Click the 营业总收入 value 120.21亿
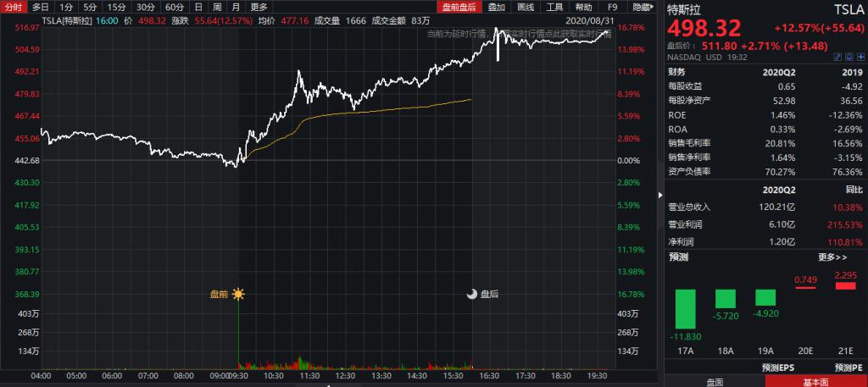Viewport: 868px width, 387px height. coord(779,207)
